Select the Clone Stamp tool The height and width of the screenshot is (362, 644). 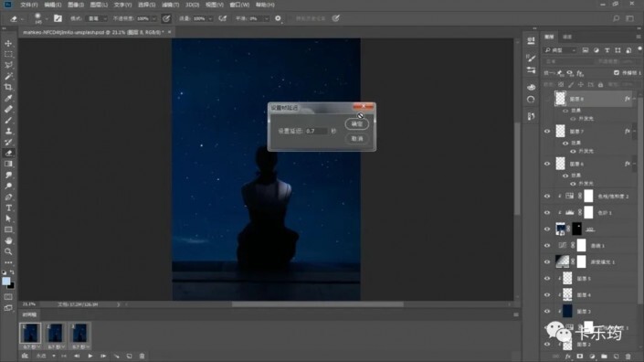pyautogui.click(x=8, y=131)
